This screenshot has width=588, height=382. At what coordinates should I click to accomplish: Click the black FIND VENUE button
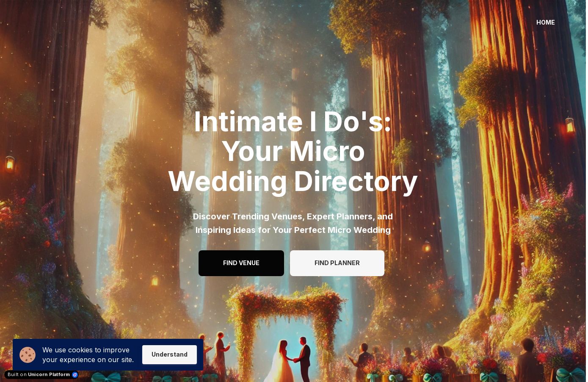tap(241, 263)
